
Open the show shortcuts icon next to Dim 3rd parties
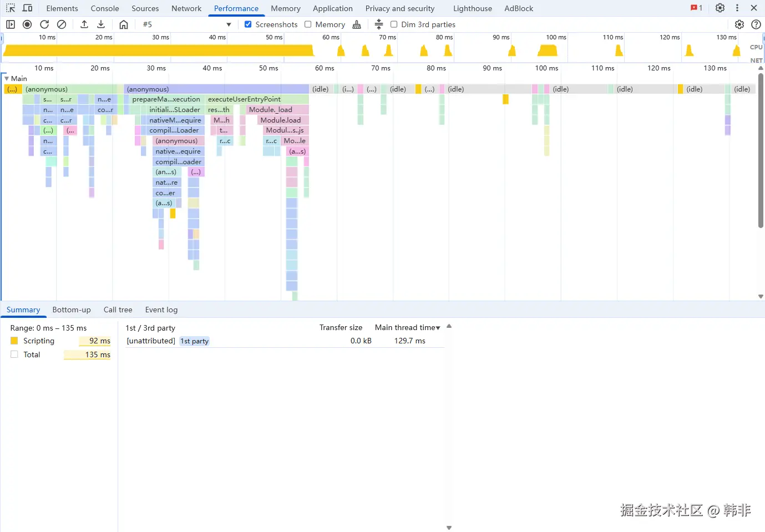pyautogui.click(x=379, y=24)
